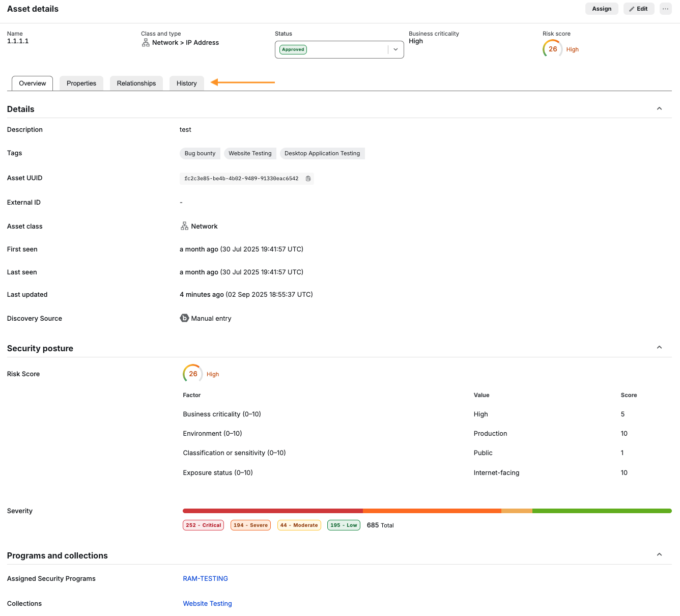Click the Website Testing tag

(250, 153)
